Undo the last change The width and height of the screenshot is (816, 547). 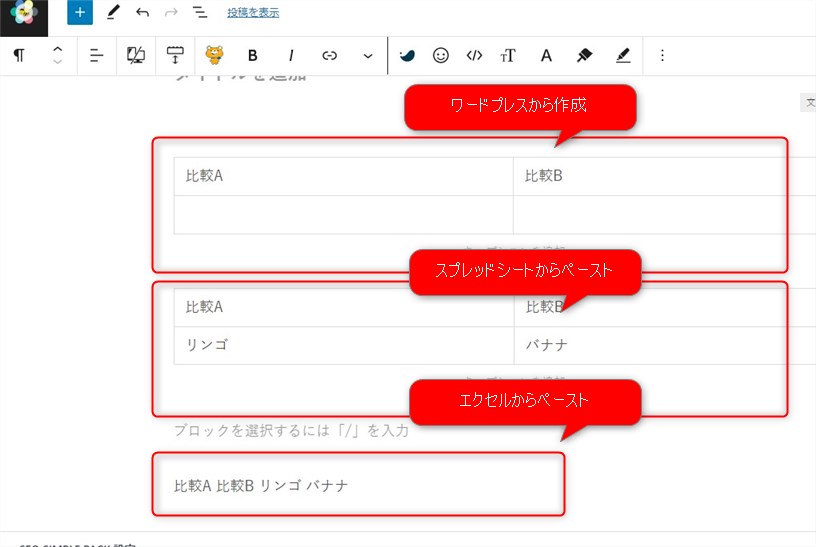pos(142,12)
